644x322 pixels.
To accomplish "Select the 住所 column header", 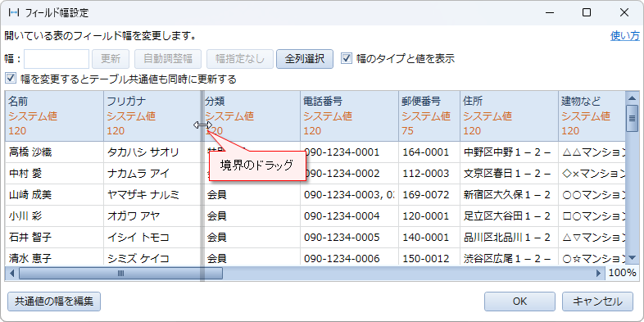I will point(510,116).
